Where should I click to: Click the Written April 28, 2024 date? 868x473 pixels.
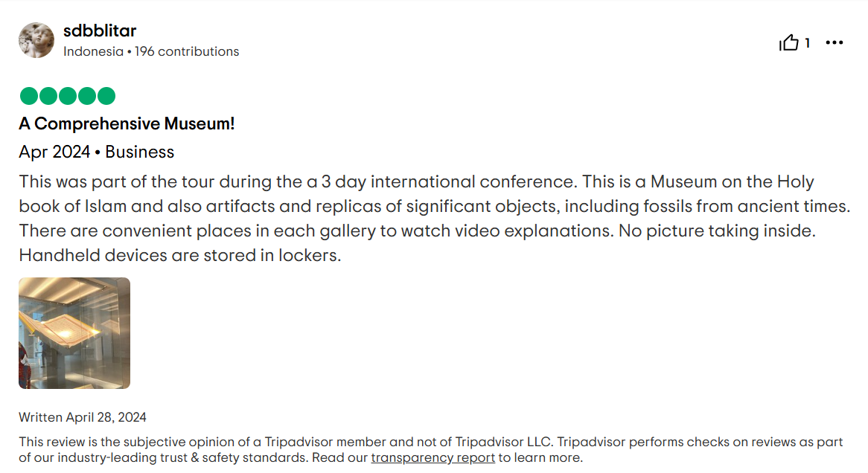coord(83,417)
